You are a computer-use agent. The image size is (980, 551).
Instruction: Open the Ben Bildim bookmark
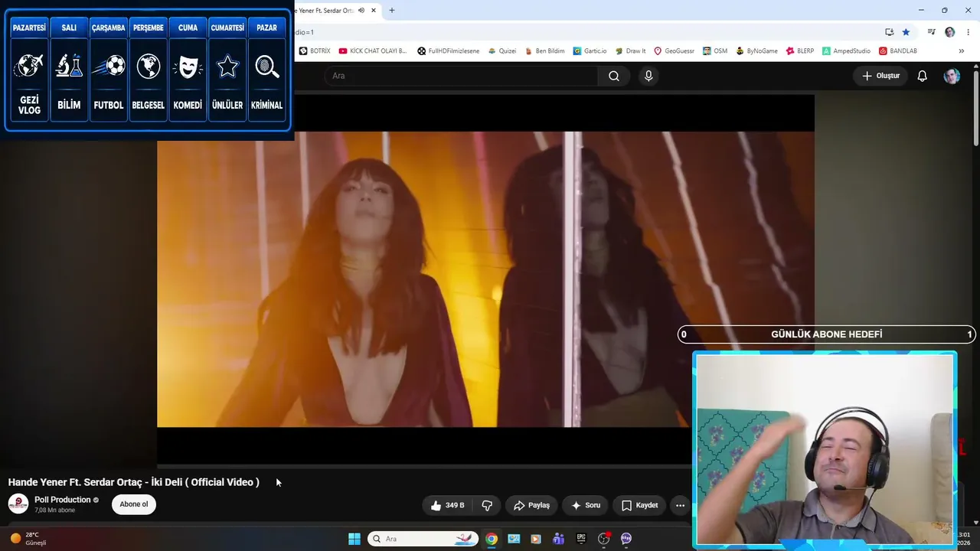pyautogui.click(x=544, y=51)
